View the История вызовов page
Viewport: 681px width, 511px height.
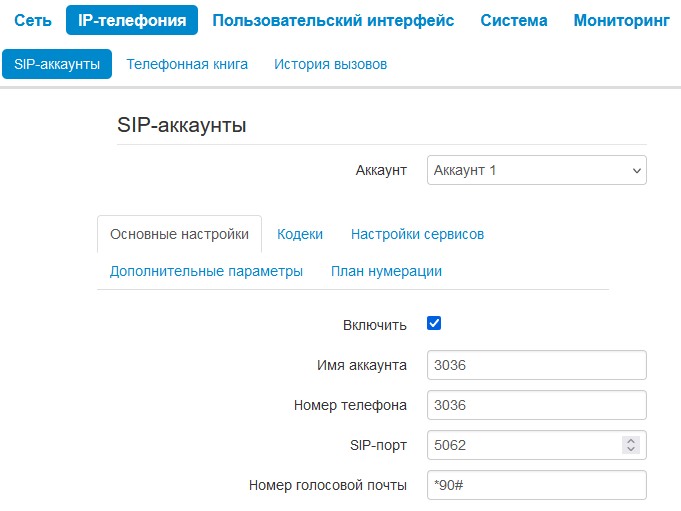(330, 64)
